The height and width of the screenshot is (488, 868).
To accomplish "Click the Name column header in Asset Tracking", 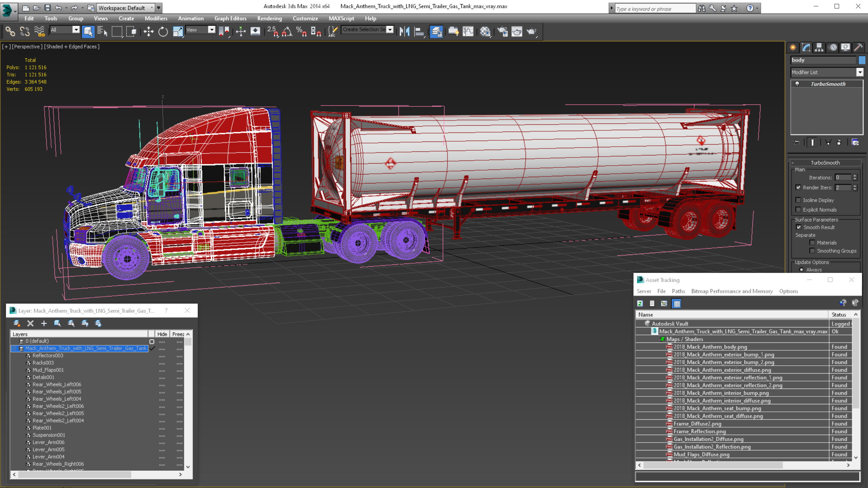I will tap(732, 314).
